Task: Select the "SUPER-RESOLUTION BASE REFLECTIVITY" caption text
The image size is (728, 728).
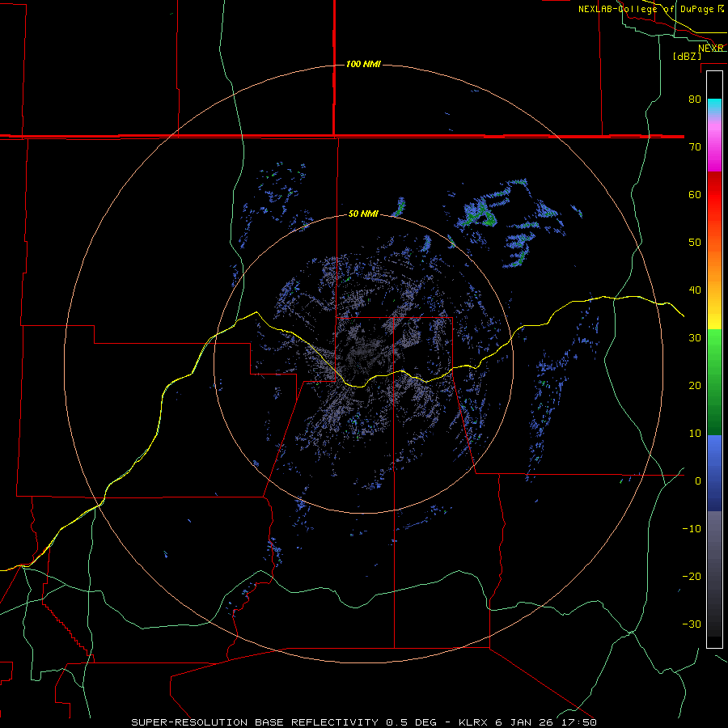Action: pos(255,722)
